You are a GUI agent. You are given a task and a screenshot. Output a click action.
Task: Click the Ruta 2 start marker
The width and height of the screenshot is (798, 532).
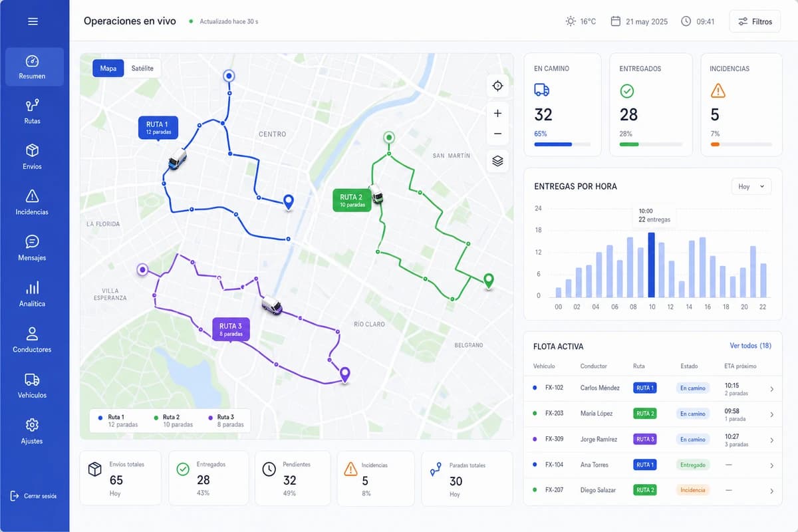pyautogui.click(x=389, y=138)
